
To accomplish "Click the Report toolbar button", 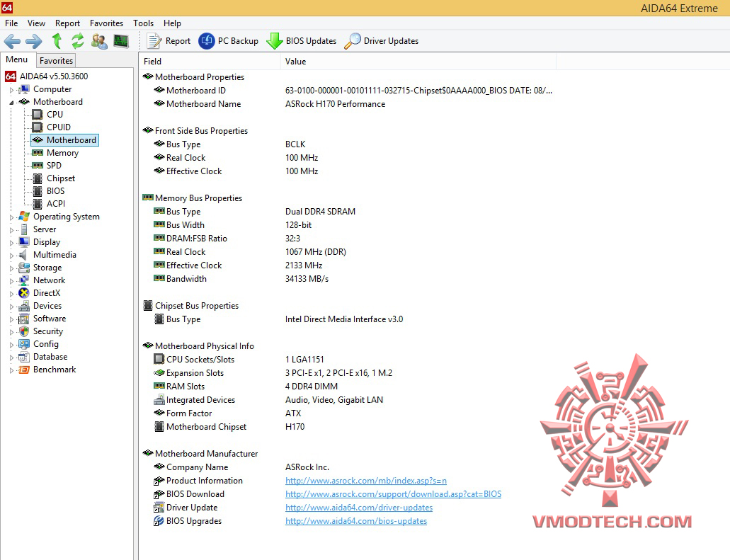I will pyautogui.click(x=169, y=41).
